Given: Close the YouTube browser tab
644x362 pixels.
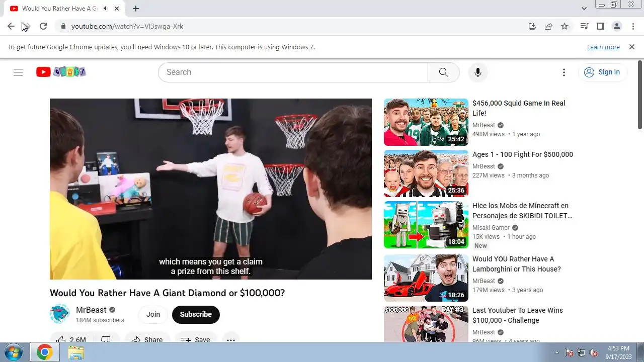Looking at the screenshot, I should point(117,9).
